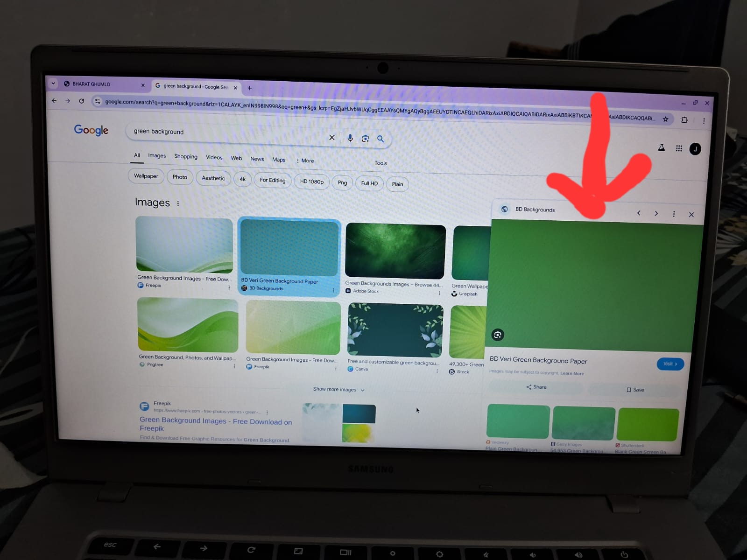Apply the For Editing filter chip
This screenshot has width=747, height=560.
273,180
